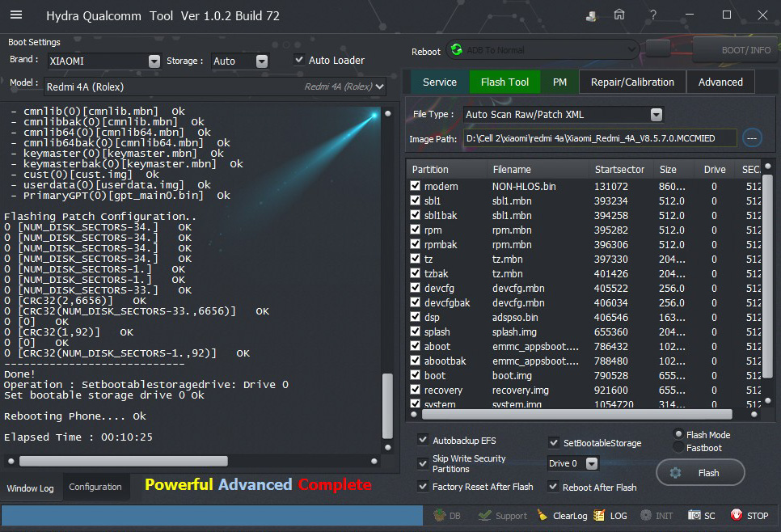Open the Storage Auto dropdown
Image resolution: width=781 pixels, height=532 pixels.
262,61
